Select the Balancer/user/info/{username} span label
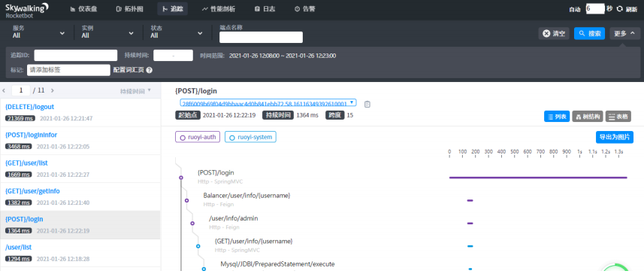This screenshot has width=644, height=277. [246, 195]
